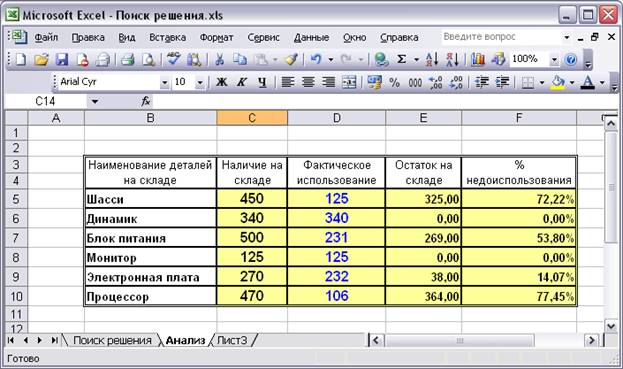Click the Введите вопрос help input field

pyautogui.click(x=501, y=37)
